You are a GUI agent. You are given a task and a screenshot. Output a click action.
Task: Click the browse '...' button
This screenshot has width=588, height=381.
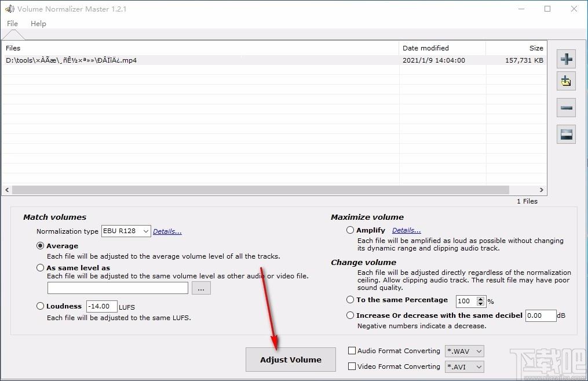click(201, 288)
